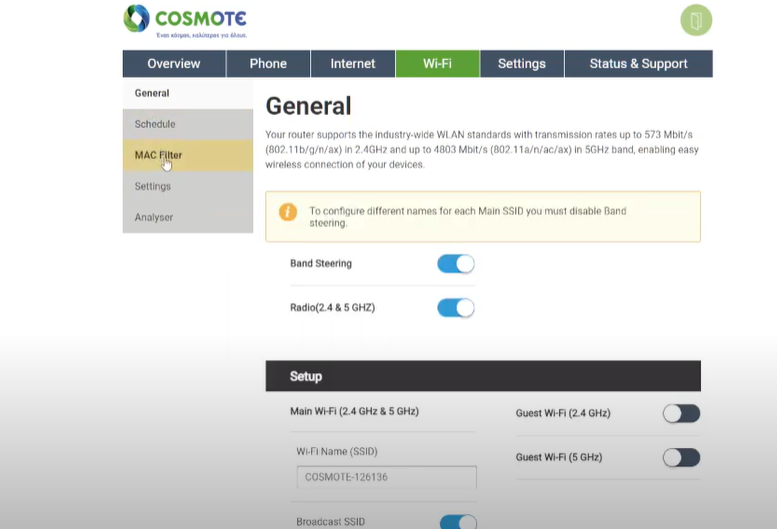The width and height of the screenshot is (777, 529).
Task: Click the orange info icon in notice
Action: pos(287,212)
